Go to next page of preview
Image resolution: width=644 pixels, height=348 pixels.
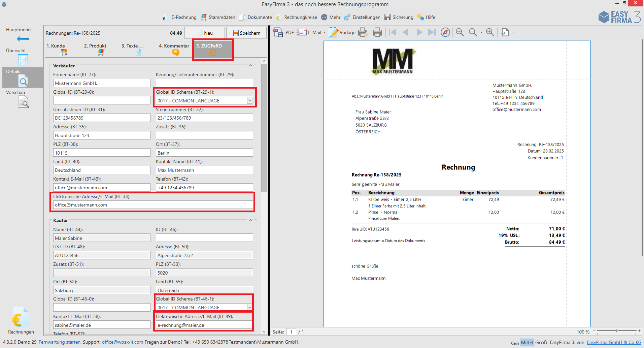pos(419,32)
